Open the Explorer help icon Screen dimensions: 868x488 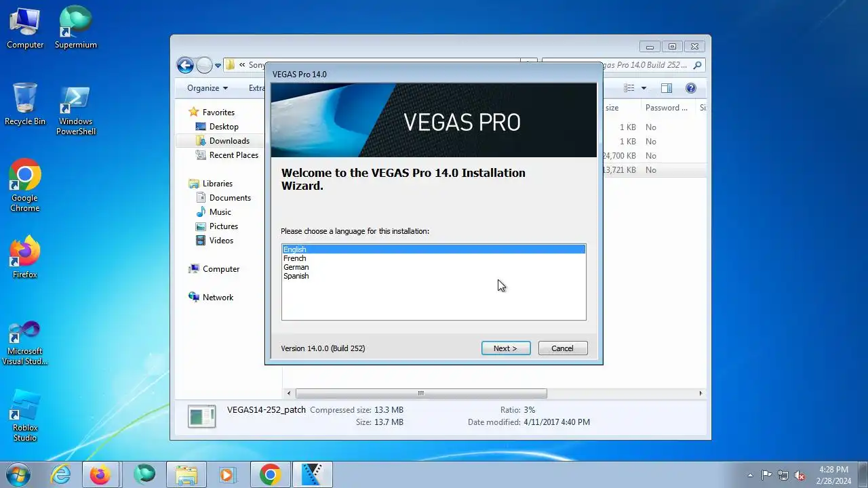click(x=691, y=88)
